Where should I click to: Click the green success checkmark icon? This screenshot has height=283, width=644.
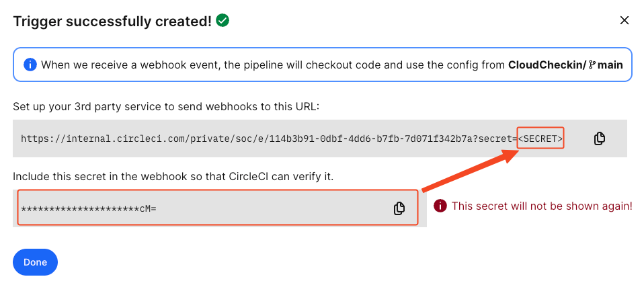tap(223, 20)
